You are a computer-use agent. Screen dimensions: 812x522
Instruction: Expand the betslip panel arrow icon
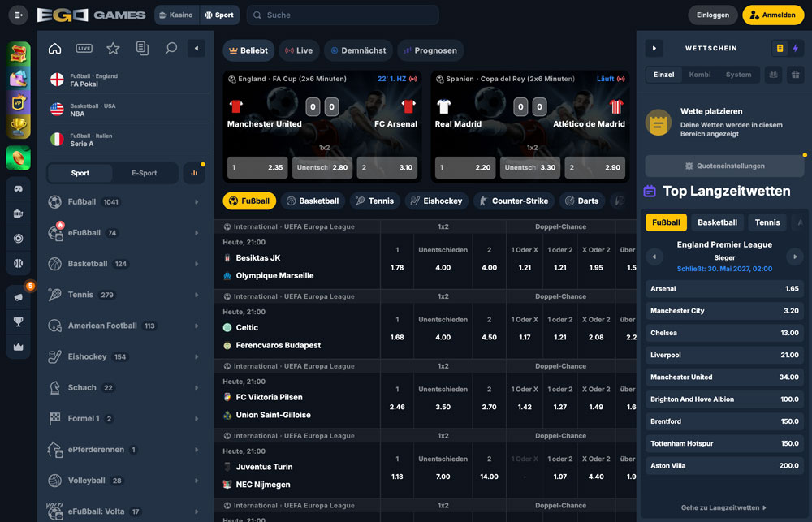tap(654, 48)
